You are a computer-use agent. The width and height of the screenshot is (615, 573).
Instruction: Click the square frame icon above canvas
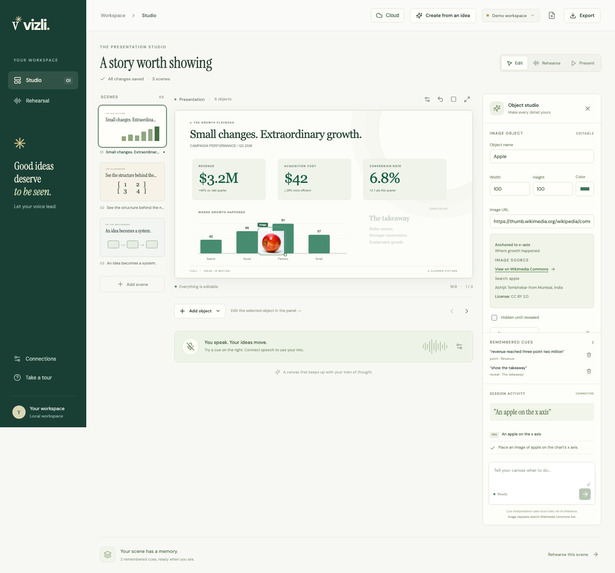coord(453,100)
